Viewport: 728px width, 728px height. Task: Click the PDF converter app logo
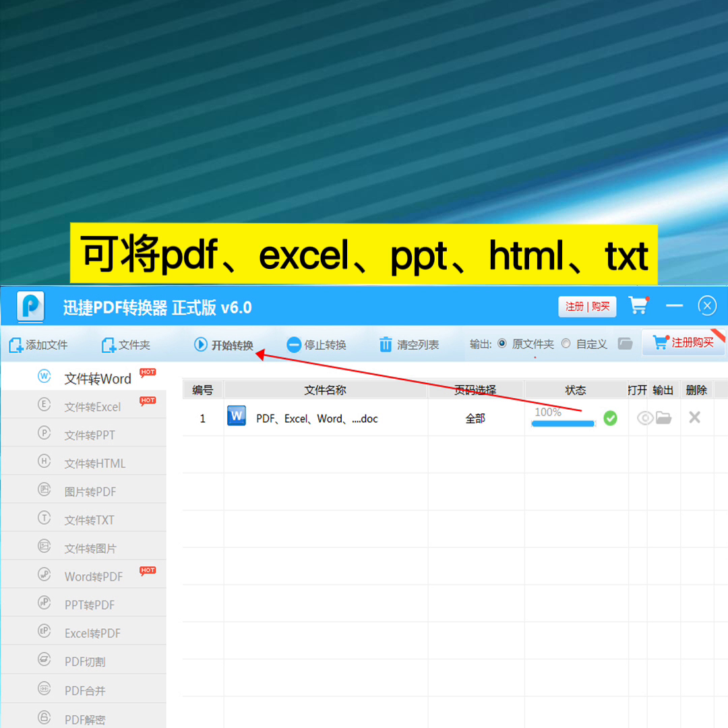click(x=30, y=306)
